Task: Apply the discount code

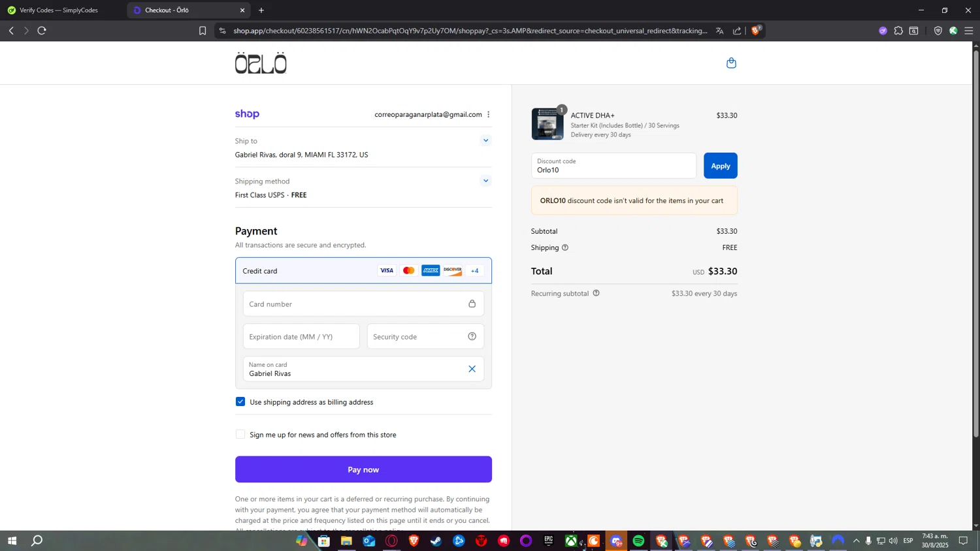Action: tap(720, 166)
